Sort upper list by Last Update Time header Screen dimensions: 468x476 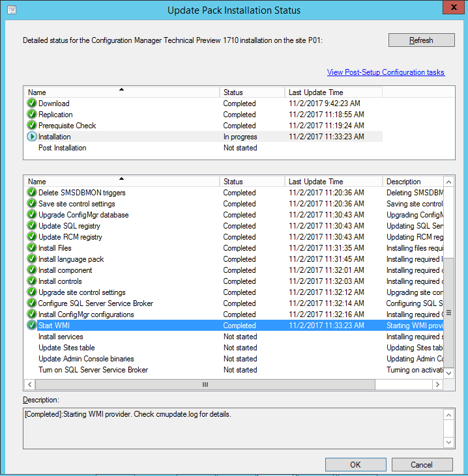coord(333,92)
